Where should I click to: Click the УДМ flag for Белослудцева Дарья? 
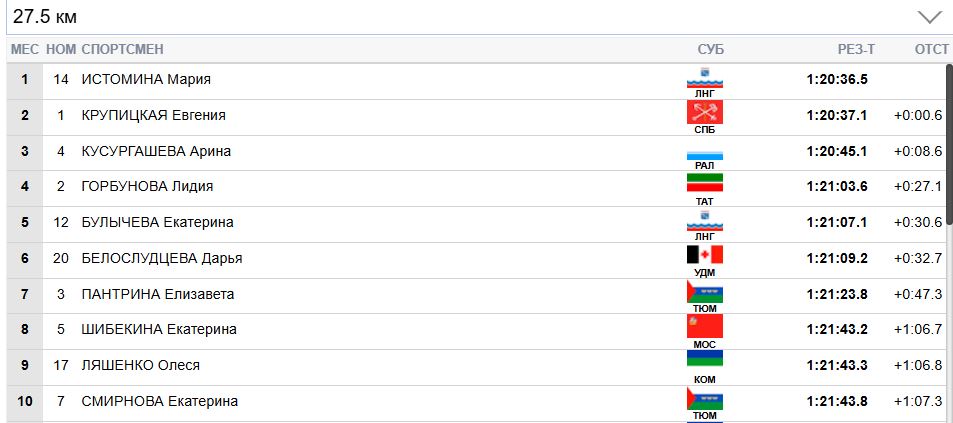[x=704, y=255]
